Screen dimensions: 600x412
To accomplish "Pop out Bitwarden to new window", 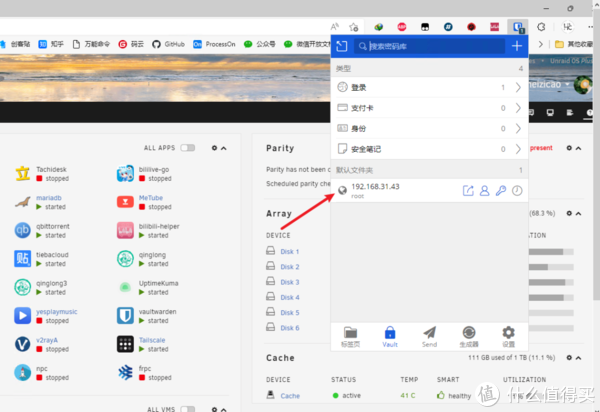I will [x=342, y=46].
